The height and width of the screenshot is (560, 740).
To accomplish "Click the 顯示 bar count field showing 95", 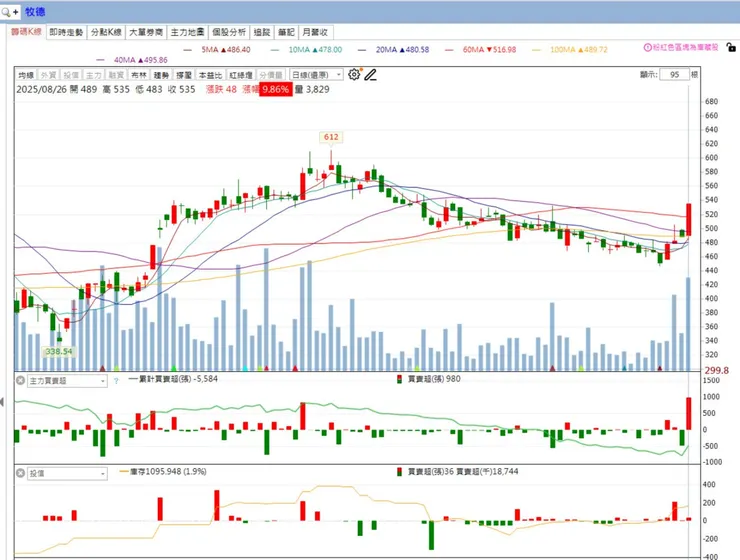I will point(674,75).
